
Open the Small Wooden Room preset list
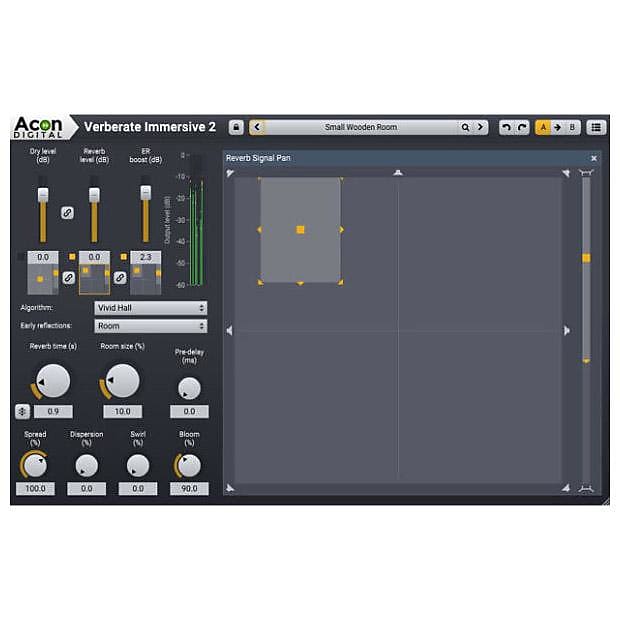coord(361,127)
